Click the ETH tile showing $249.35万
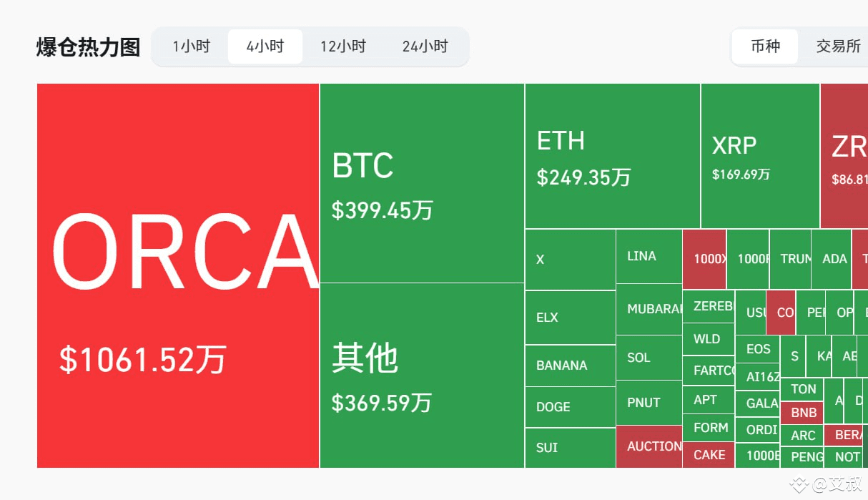Viewport: 868px width, 500px height. pos(611,154)
